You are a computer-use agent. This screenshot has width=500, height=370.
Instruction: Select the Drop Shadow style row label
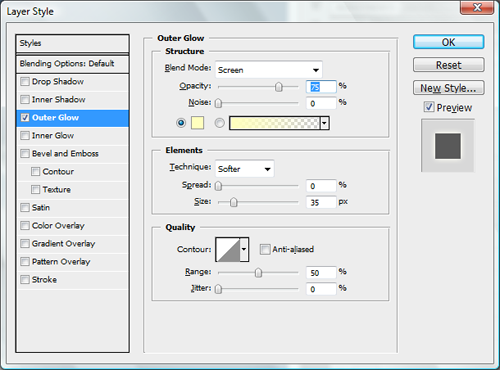pos(58,82)
